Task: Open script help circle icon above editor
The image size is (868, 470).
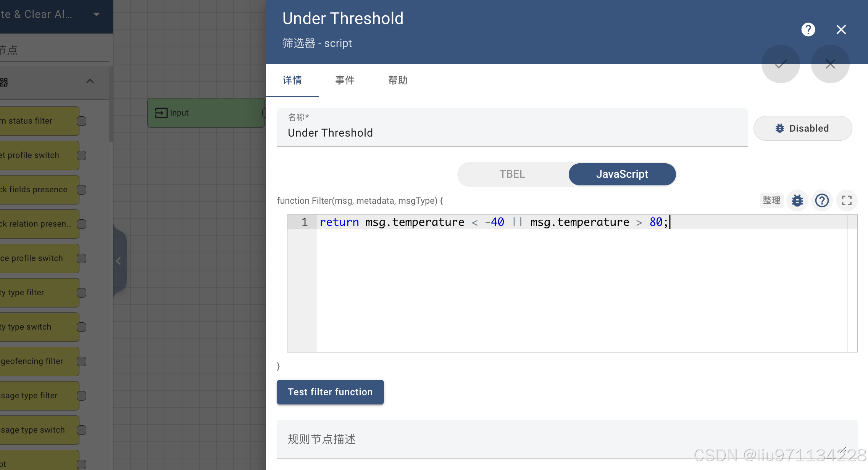Action: coord(822,200)
